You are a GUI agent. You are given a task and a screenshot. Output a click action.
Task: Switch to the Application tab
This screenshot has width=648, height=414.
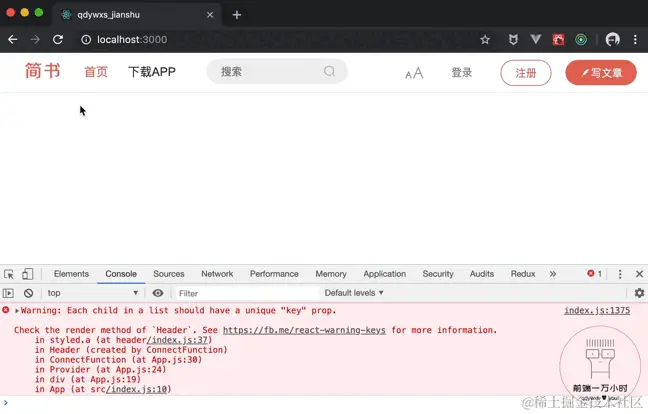[x=384, y=274]
